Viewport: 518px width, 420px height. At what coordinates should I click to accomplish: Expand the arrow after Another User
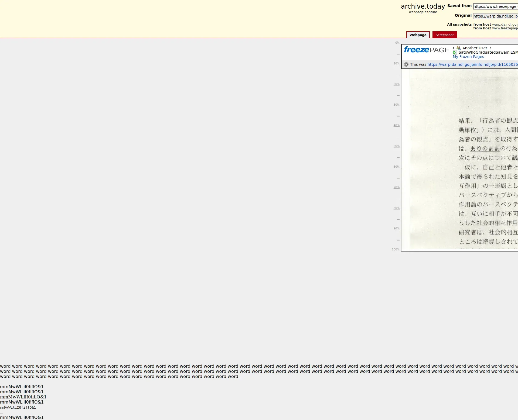tap(490, 48)
